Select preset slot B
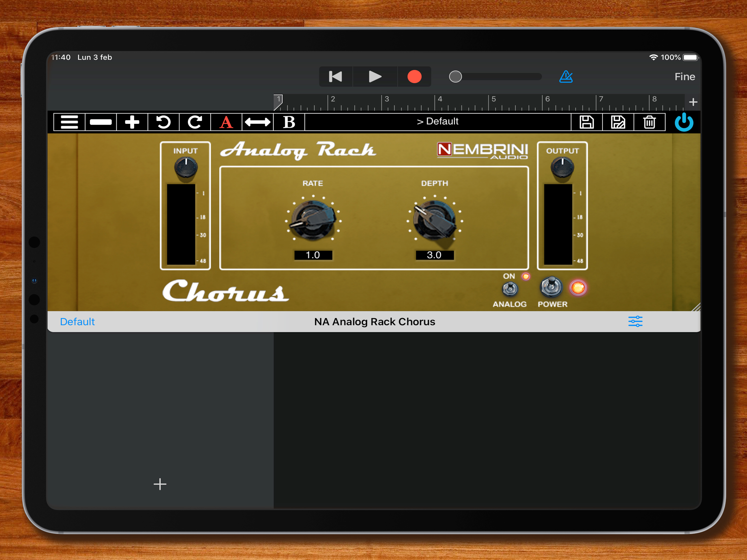The width and height of the screenshot is (747, 560). click(289, 122)
